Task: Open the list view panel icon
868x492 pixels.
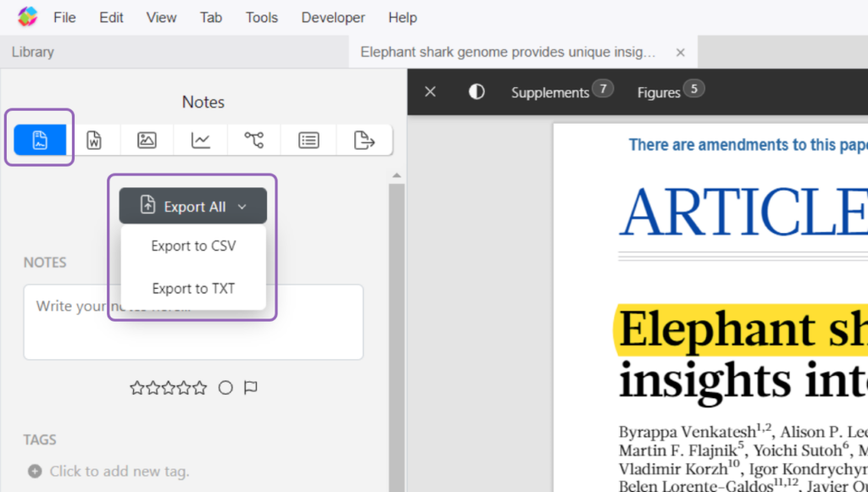Action: tap(309, 140)
